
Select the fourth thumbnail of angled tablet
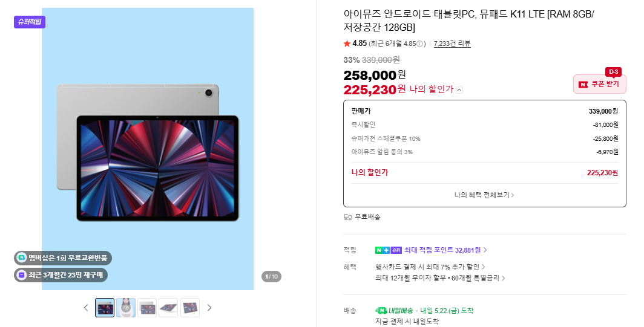(x=168, y=308)
